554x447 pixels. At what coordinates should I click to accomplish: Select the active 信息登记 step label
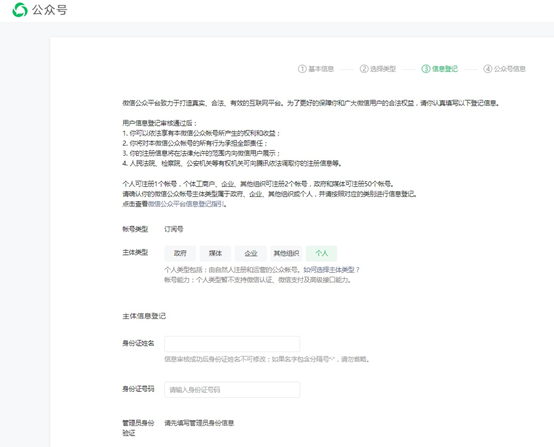(x=445, y=69)
